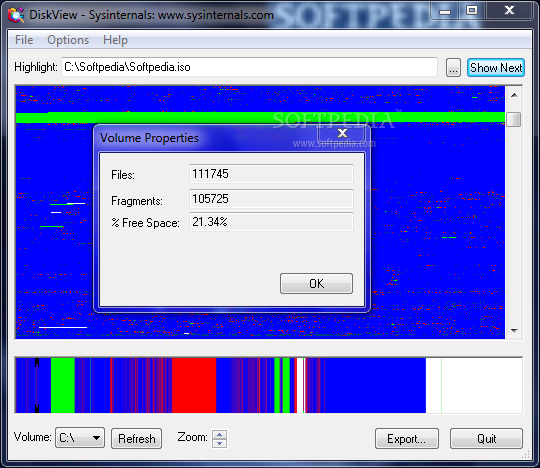The height and width of the screenshot is (468, 540).
Task: Click the Files: label
Action: point(123,175)
